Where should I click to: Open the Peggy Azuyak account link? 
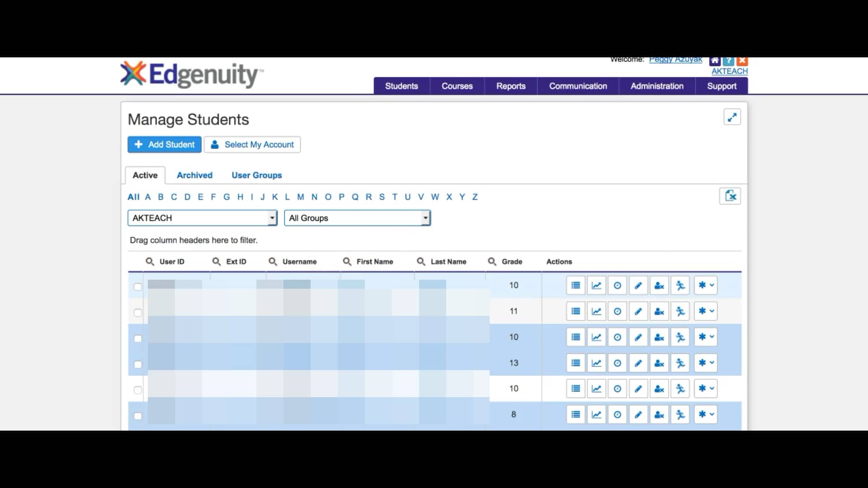pyautogui.click(x=675, y=59)
